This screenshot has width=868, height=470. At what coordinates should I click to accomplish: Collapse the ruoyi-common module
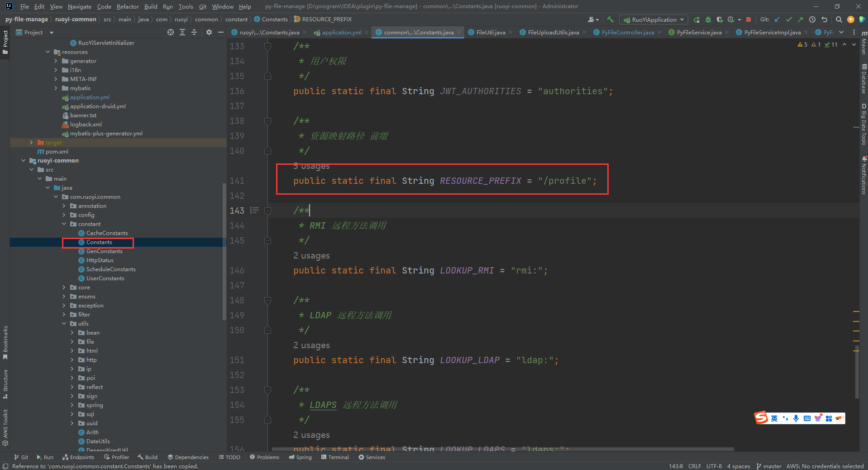[x=23, y=161]
